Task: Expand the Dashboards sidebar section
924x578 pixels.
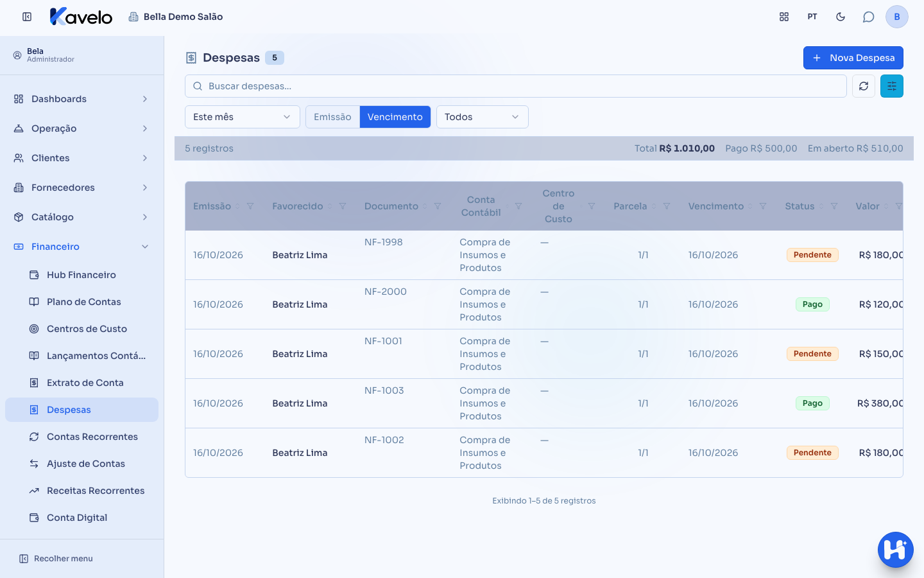Action: coord(81,99)
